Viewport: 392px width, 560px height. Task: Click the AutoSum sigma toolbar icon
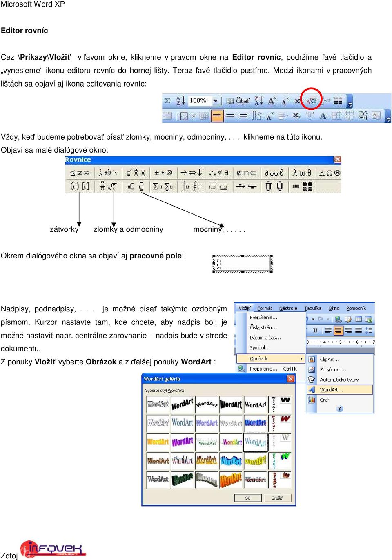click(x=167, y=100)
